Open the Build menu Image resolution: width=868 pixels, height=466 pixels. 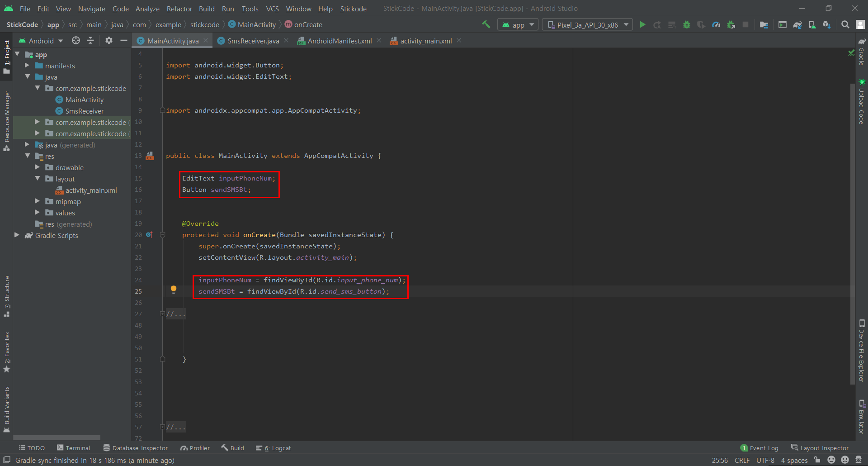207,9
